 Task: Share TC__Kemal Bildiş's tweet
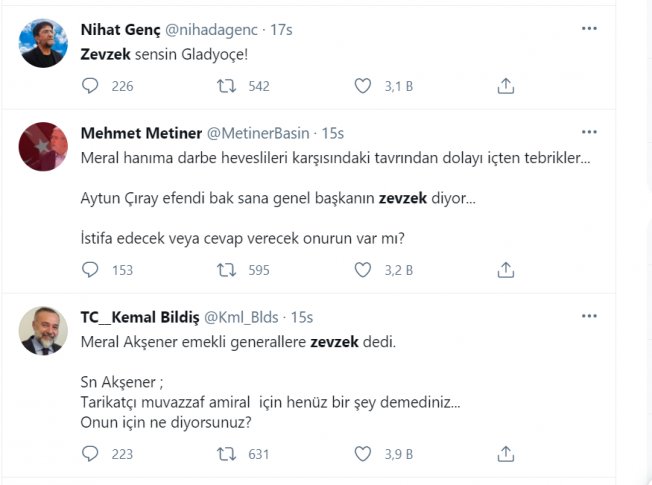506,454
